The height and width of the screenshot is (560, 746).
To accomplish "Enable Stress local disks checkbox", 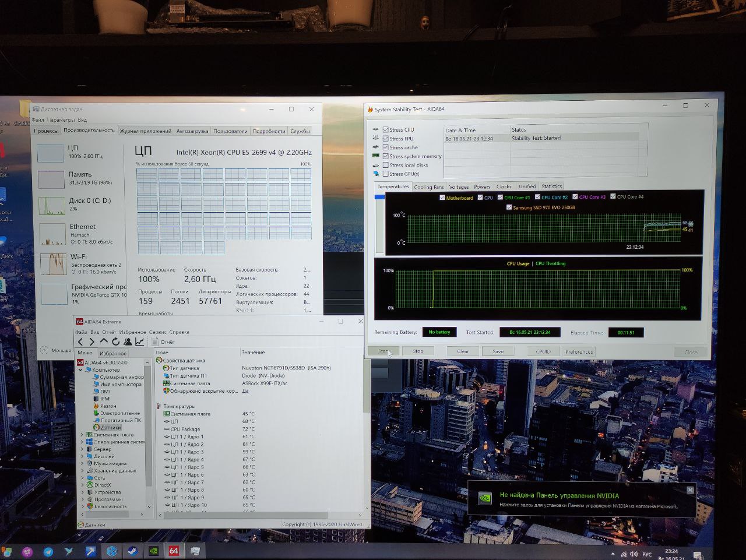I will (385, 164).
